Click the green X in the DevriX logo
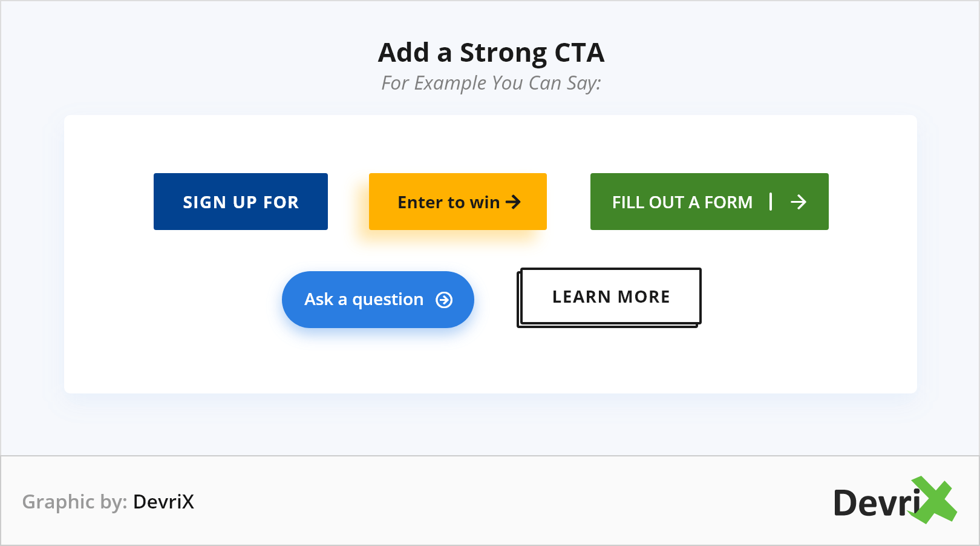Screen dimensions: 980x546 tap(936, 500)
